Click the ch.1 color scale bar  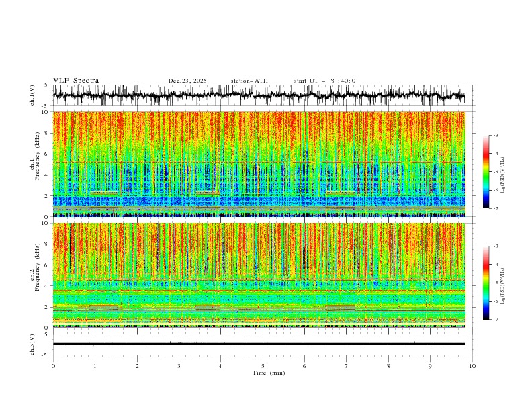pos(486,172)
